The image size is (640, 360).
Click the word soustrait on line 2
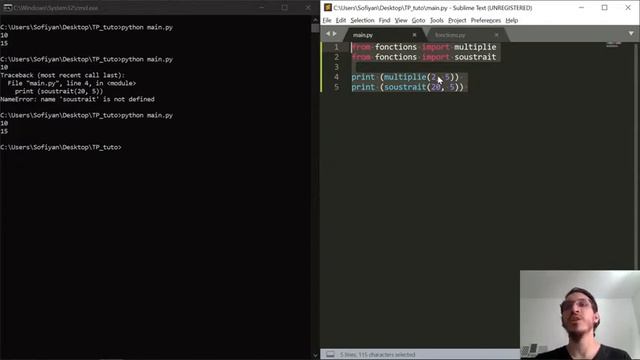pos(475,57)
